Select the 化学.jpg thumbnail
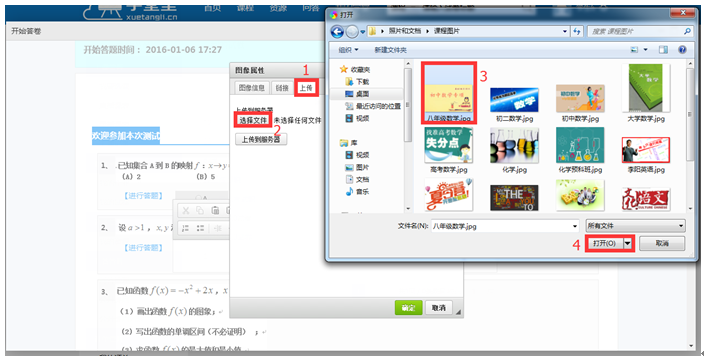Viewport: 704px width, 360px height. (x=515, y=150)
